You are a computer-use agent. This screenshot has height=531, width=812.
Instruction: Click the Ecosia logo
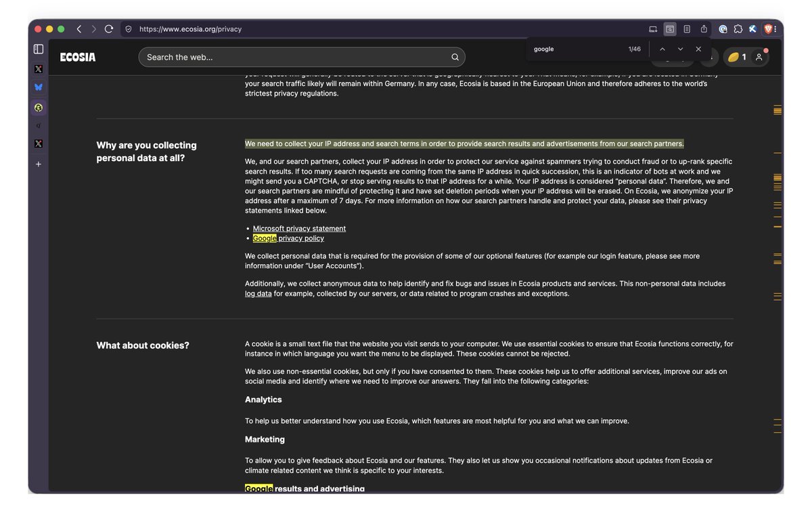coord(78,57)
